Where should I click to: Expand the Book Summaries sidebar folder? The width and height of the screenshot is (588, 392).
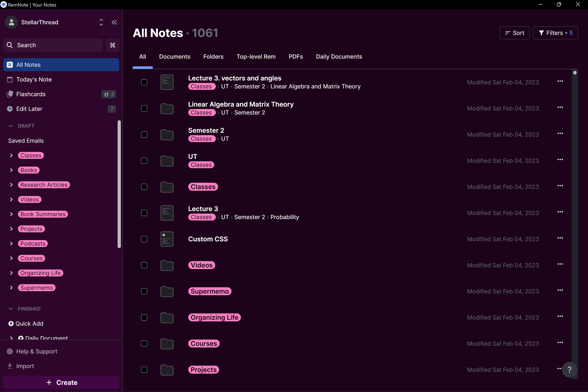(x=11, y=214)
